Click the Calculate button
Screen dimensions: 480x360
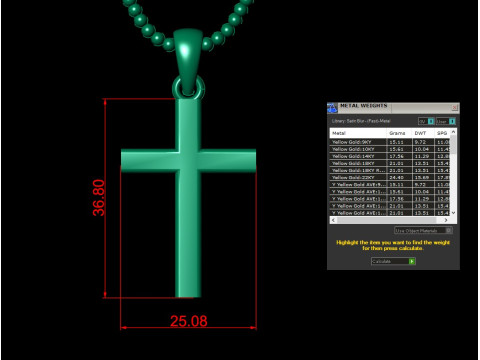(393, 261)
